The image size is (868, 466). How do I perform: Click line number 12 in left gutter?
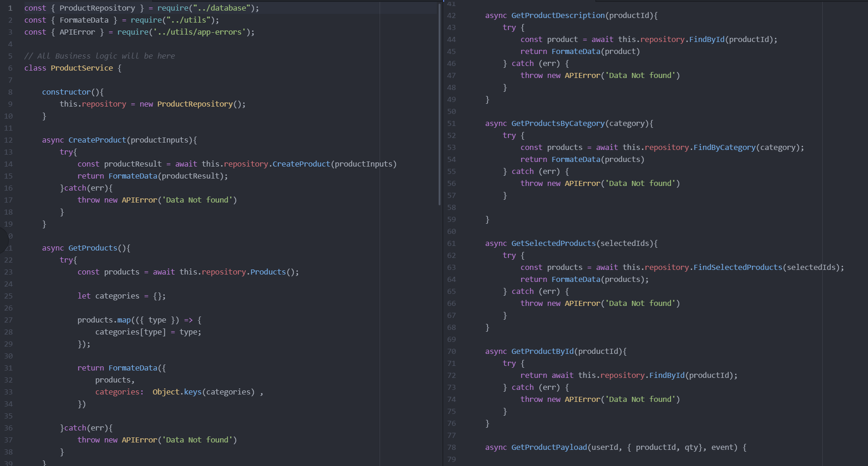click(9, 140)
